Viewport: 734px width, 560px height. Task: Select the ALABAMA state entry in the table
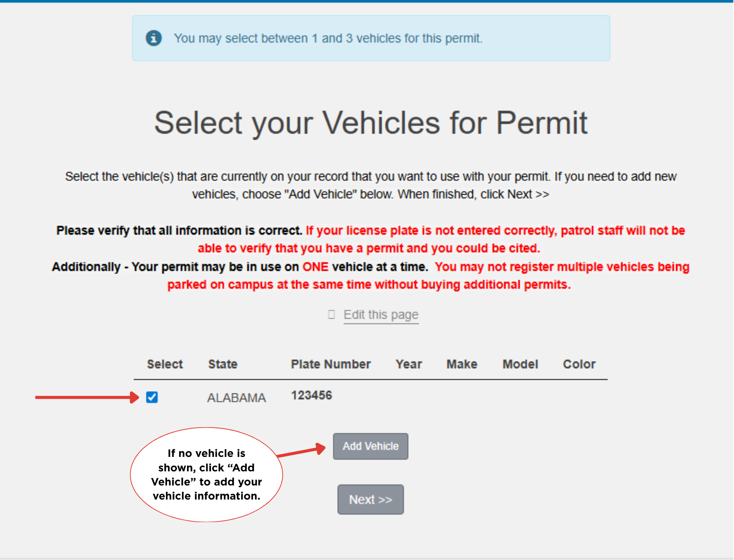(x=237, y=397)
